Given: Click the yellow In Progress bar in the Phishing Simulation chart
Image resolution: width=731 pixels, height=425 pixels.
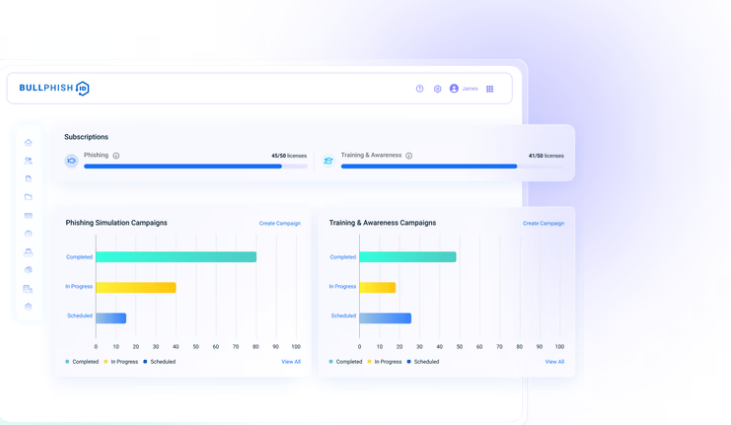Looking at the screenshot, I should (136, 288).
